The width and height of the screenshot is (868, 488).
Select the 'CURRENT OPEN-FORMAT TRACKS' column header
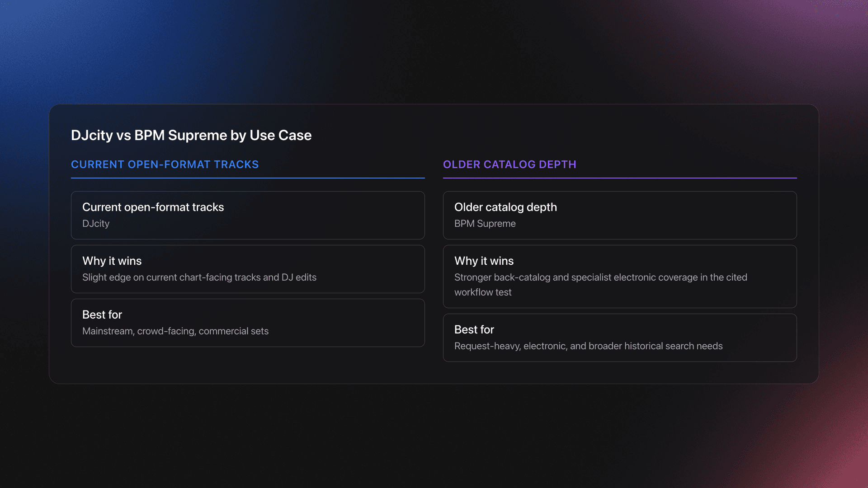[165, 164]
